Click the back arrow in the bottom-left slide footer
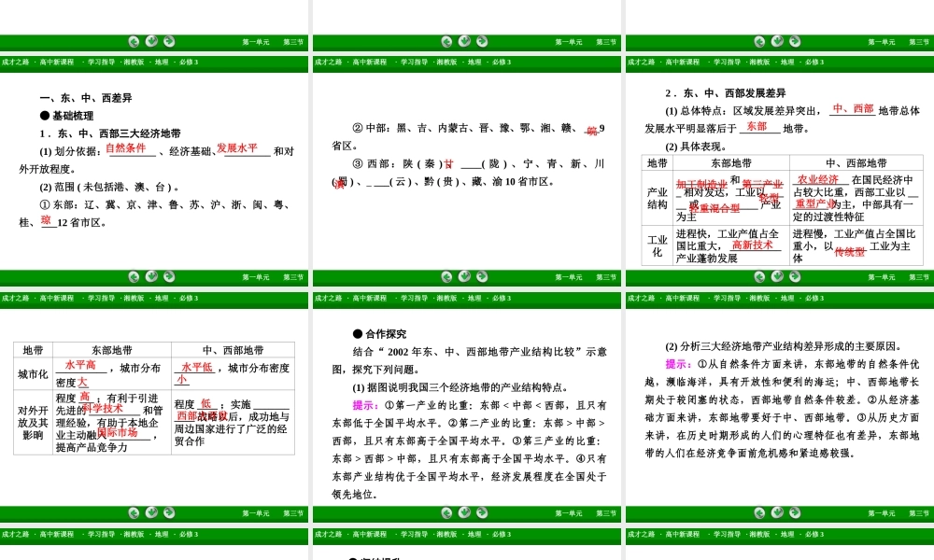Viewport: 934px width, 560px height. [134, 511]
